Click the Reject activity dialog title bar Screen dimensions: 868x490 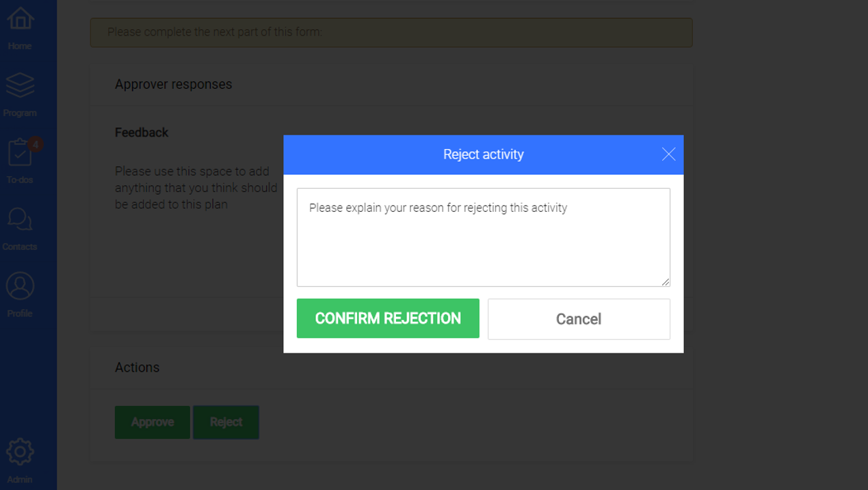coord(483,154)
